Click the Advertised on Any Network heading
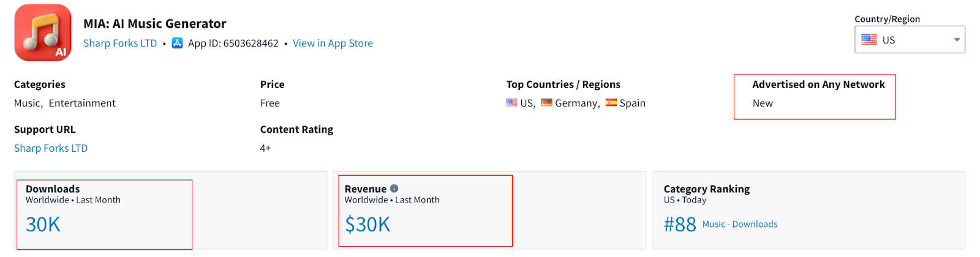This screenshot has height=257, width=980. [x=818, y=84]
